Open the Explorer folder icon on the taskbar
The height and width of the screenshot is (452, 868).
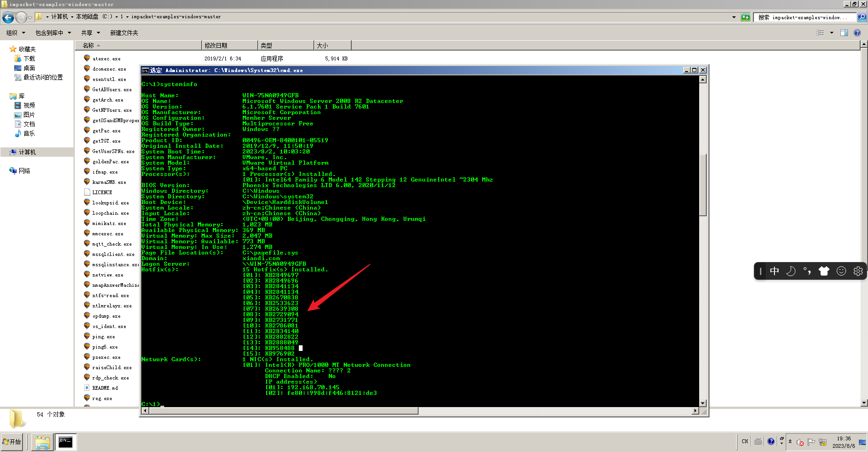pos(42,442)
